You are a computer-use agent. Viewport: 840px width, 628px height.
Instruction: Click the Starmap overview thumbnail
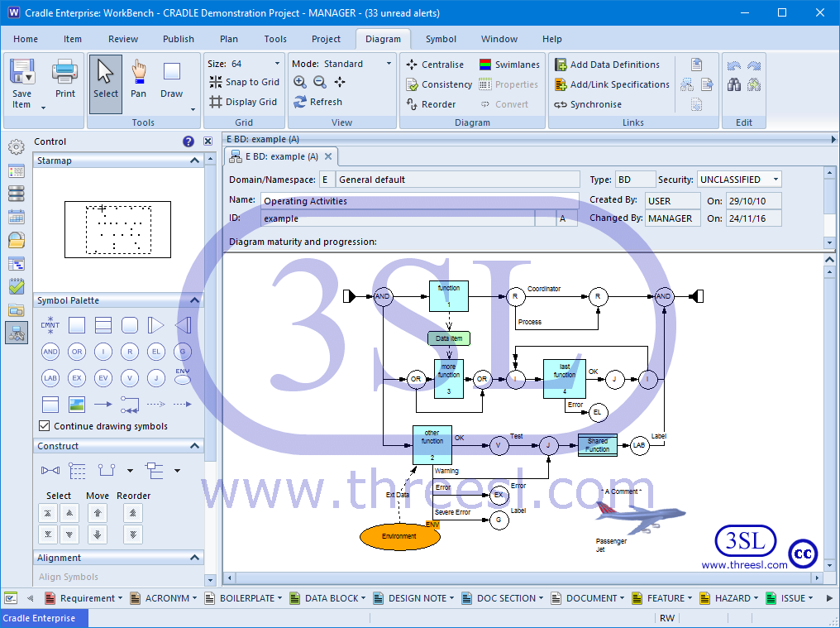click(118, 229)
